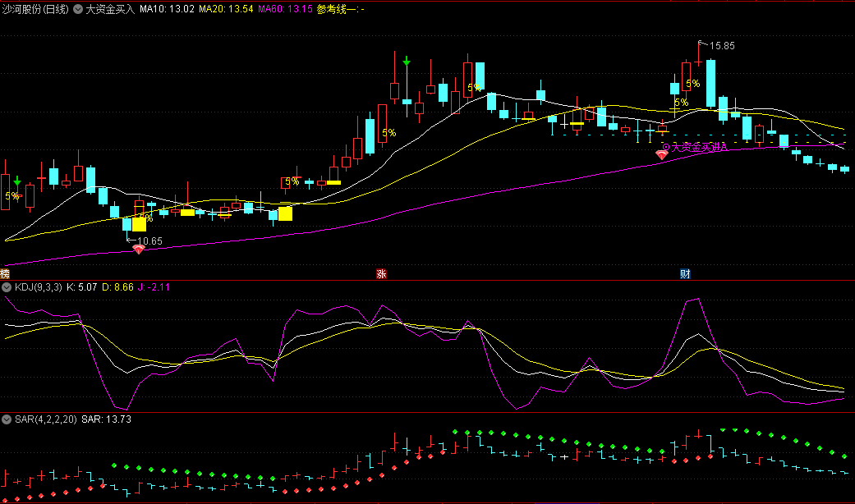Click the K: 5.07 readout
The image size is (855, 504).
(x=82, y=287)
